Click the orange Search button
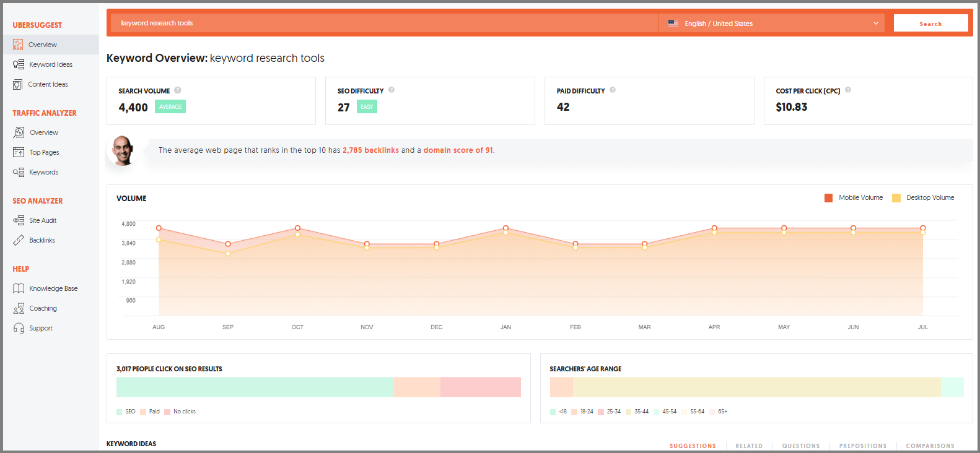 click(930, 24)
